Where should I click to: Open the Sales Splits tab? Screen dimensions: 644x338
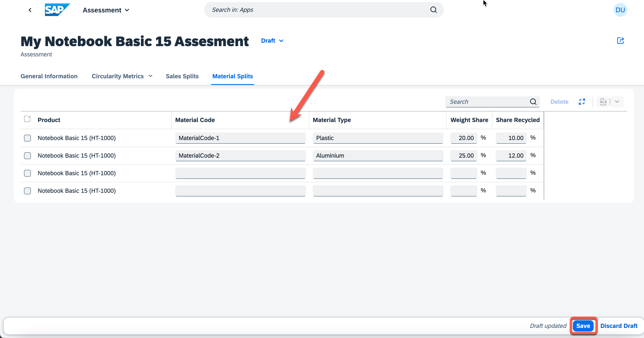pos(182,76)
